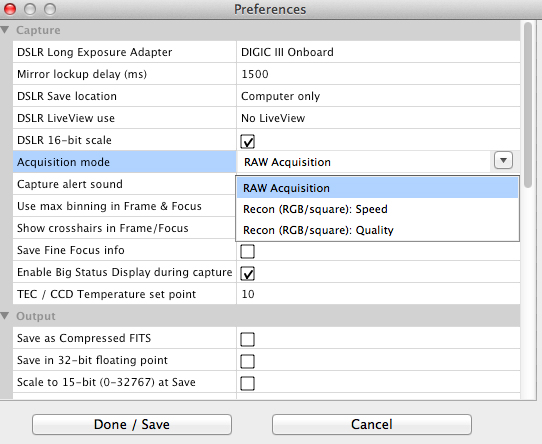Click the RAW Acquisition combo box field
The height and width of the screenshot is (444, 542).
pos(363,162)
